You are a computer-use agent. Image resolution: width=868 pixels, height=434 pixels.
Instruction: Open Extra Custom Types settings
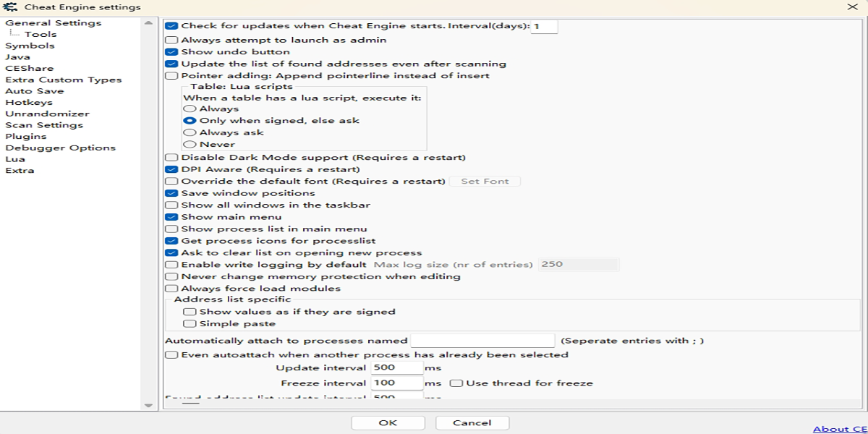[64, 80]
